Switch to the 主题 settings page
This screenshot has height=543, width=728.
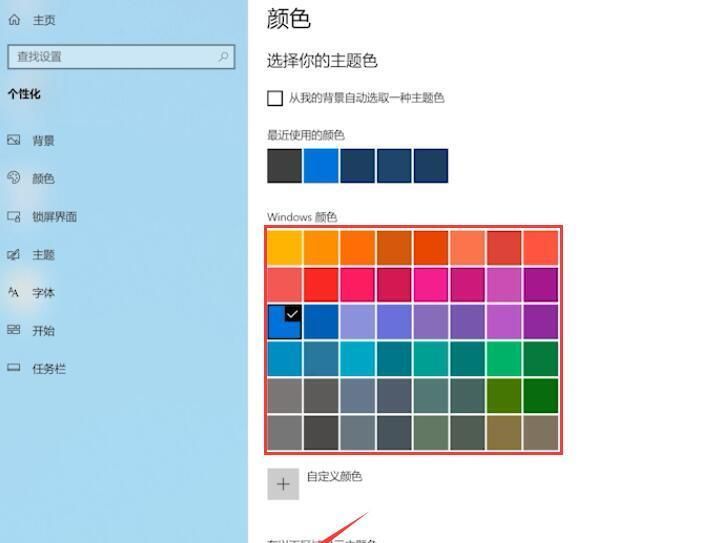point(43,255)
